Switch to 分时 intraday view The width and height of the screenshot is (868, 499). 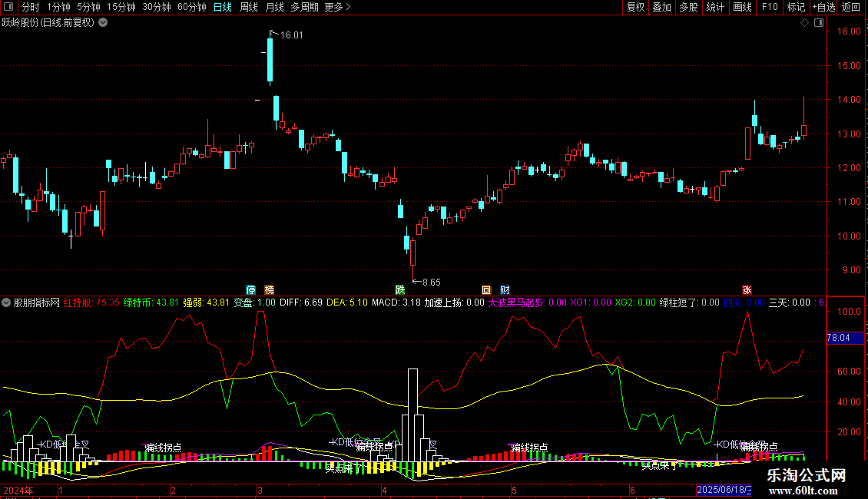(31, 7)
